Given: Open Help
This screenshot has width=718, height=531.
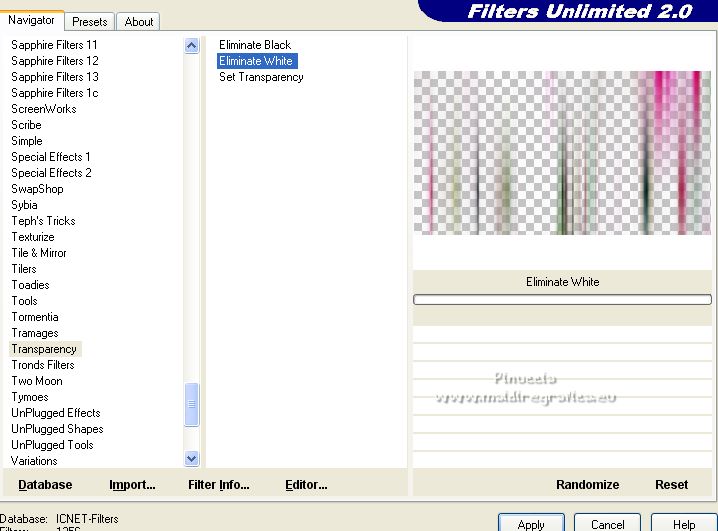Looking at the screenshot, I should (684, 523).
